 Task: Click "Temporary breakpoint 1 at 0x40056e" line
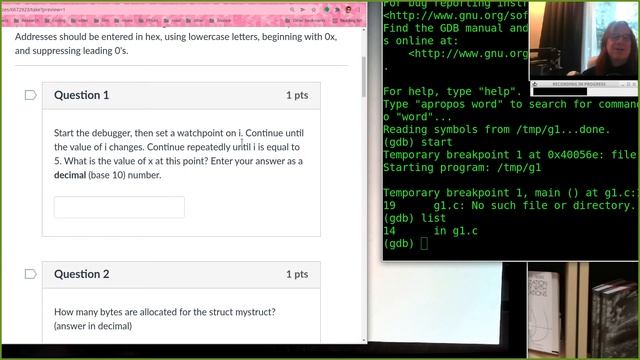(509, 155)
